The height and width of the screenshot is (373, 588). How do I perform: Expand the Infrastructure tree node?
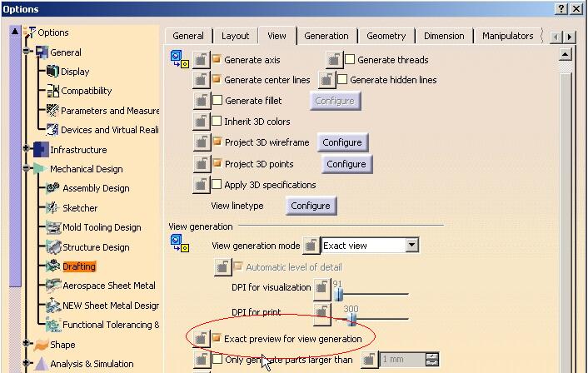coord(27,150)
